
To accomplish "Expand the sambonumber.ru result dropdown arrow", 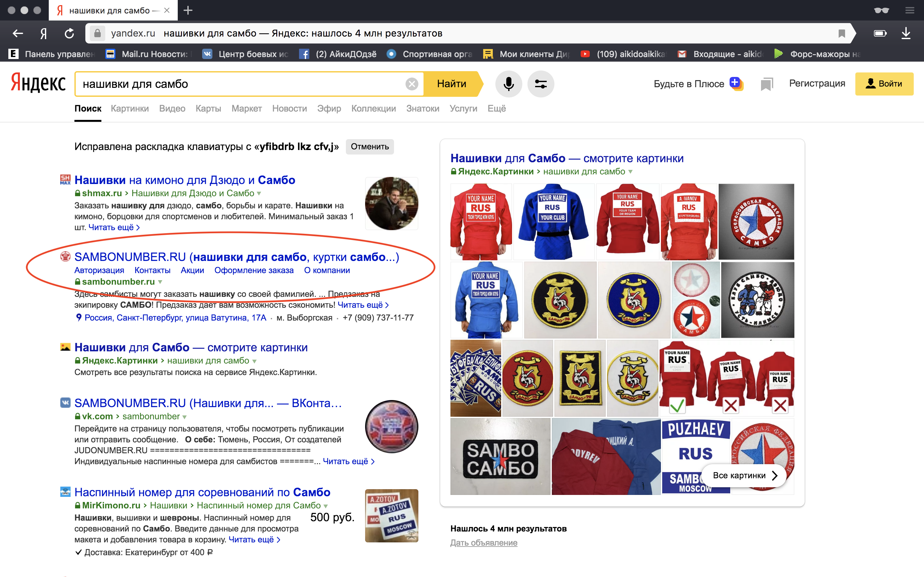I will (x=160, y=282).
